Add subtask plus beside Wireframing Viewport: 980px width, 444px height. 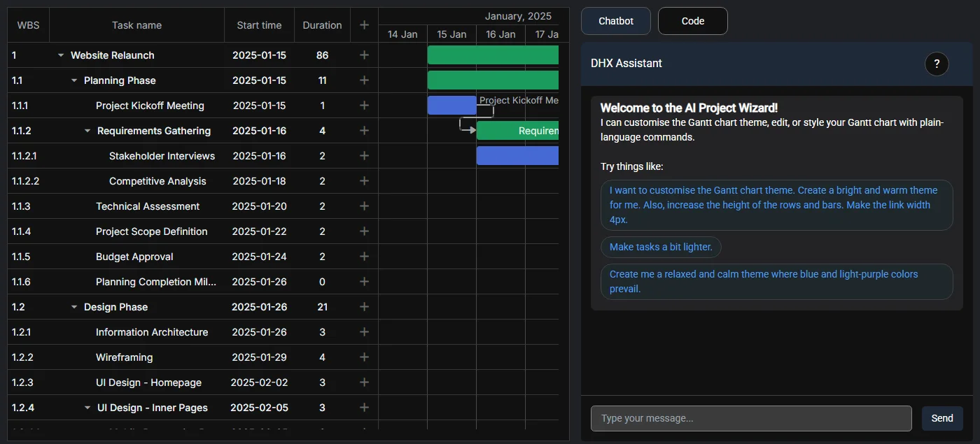(364, 357)
